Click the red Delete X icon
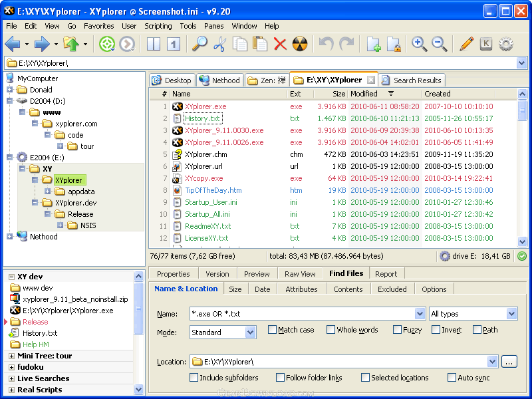The image size is (532, 399). (280, 45)
